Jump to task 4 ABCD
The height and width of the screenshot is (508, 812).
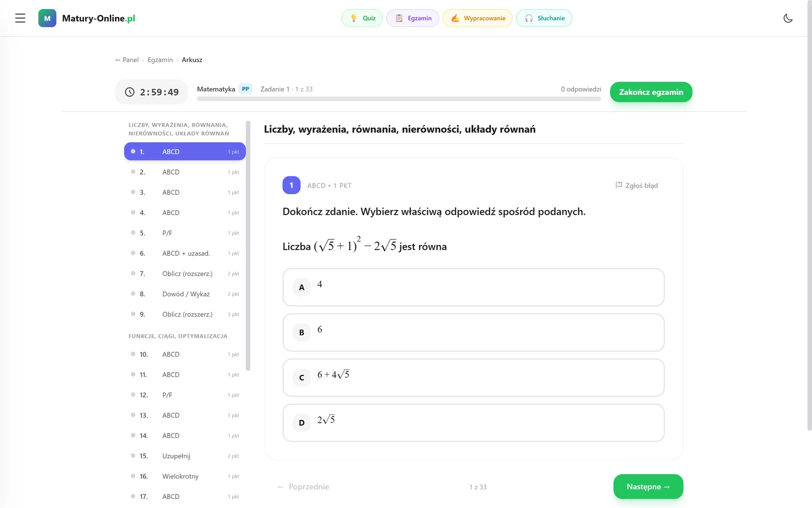click(185, 213)
